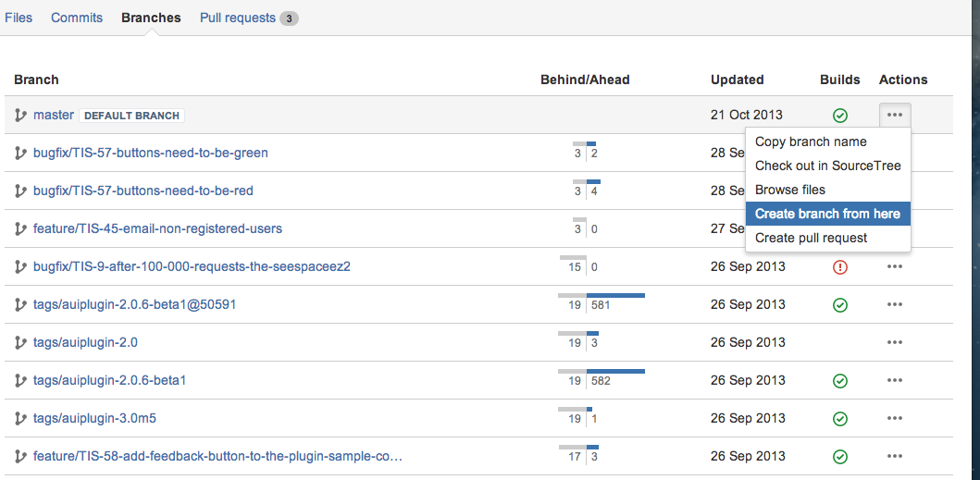
Task: Click green build icon for tags/auiplugin-3.0m5 row
Action: 840,419
